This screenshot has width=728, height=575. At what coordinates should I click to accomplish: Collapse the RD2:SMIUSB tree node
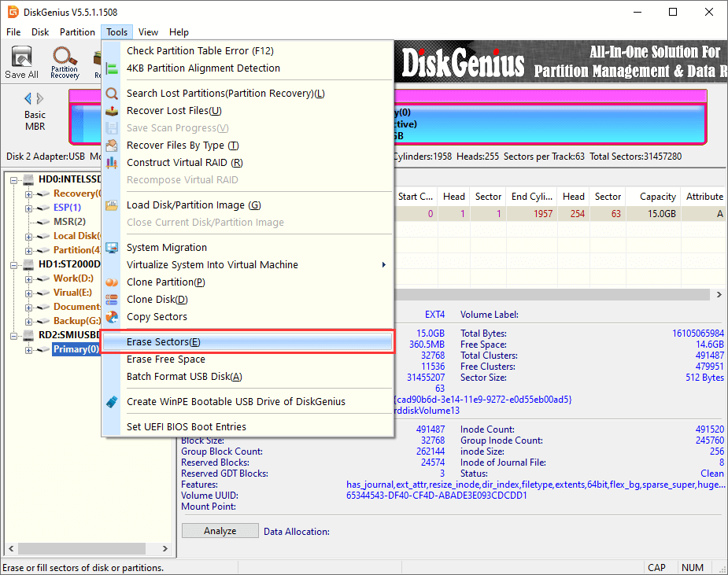coord(14,336)
